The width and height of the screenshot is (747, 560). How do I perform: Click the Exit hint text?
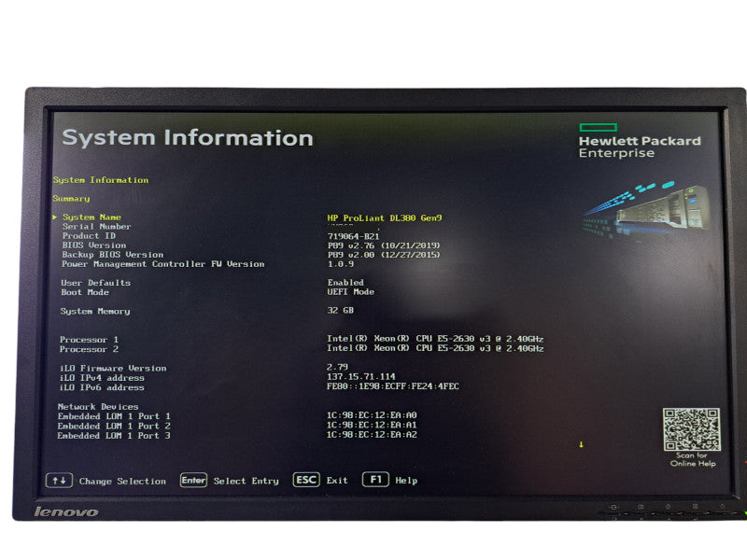[337, 481]
